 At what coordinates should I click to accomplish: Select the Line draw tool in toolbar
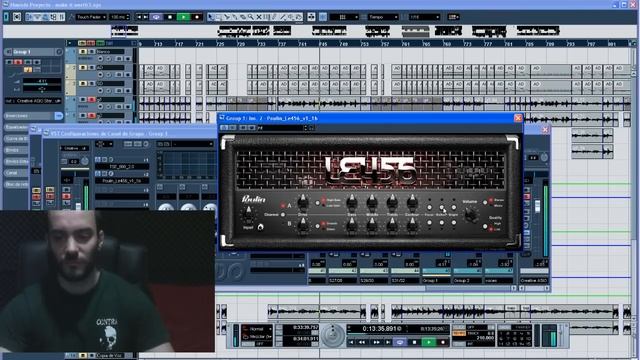282,17
